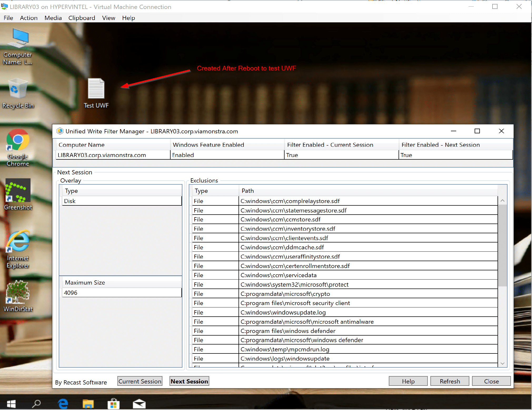Open WinDirStat from the desktop

tap(18, 292)
